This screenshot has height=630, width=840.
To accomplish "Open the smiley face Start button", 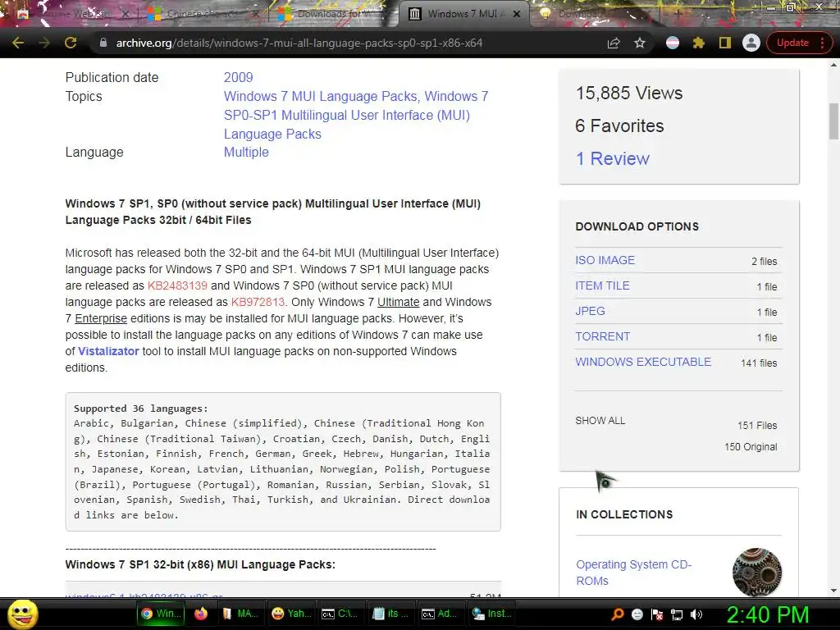I will (23, 614).
